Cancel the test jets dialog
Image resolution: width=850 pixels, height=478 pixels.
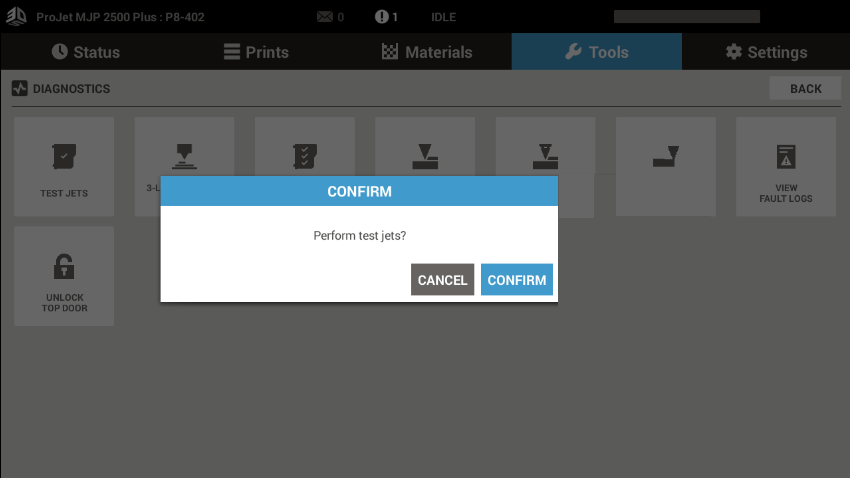tap(442, 280)
